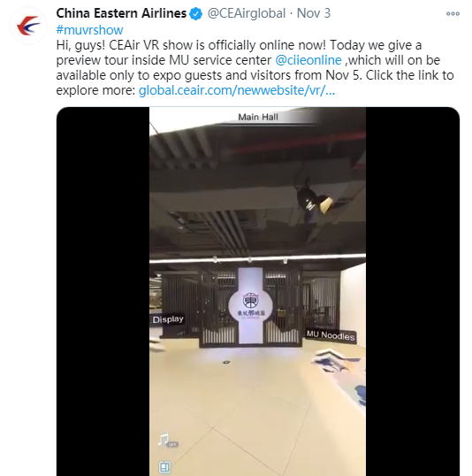This screenshot has width=472, height=476.
Task: Click the blue verified badge
Action: pos(196,13)
